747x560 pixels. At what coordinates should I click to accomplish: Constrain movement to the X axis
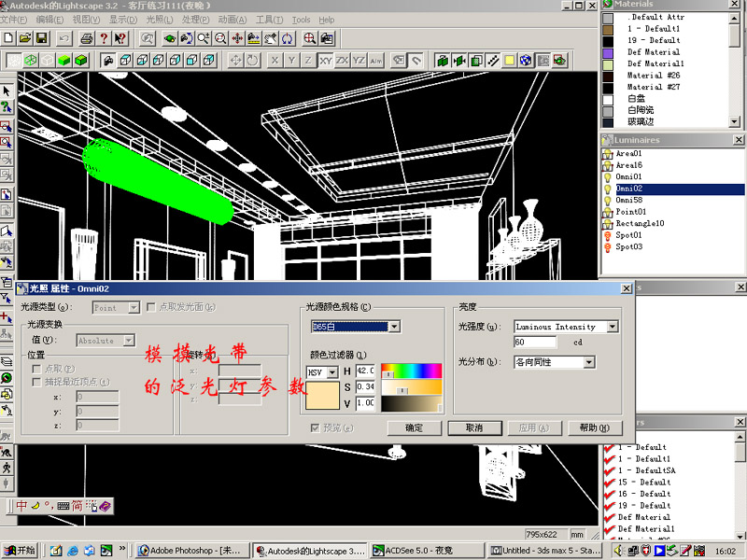(275, 61)
